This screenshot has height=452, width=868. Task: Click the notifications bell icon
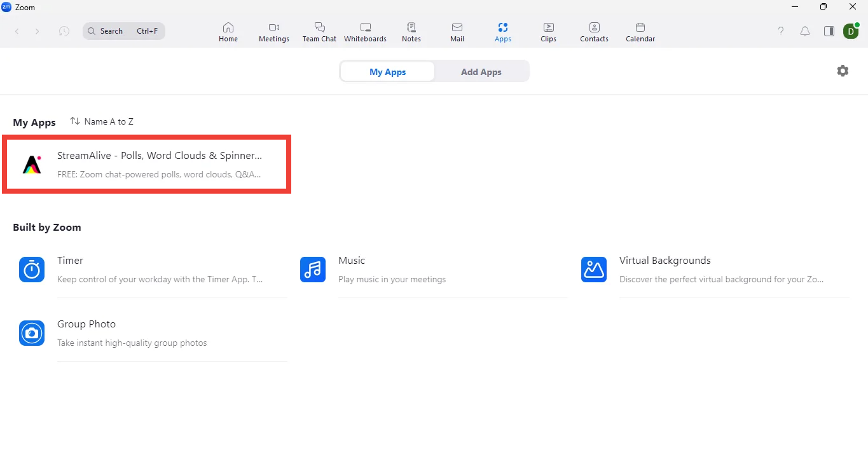tap(805, 31)
